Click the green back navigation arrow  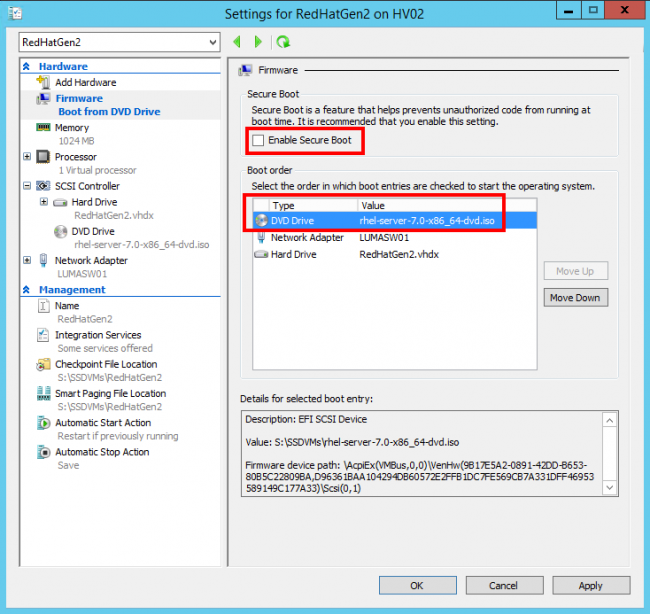coord(237,42)
